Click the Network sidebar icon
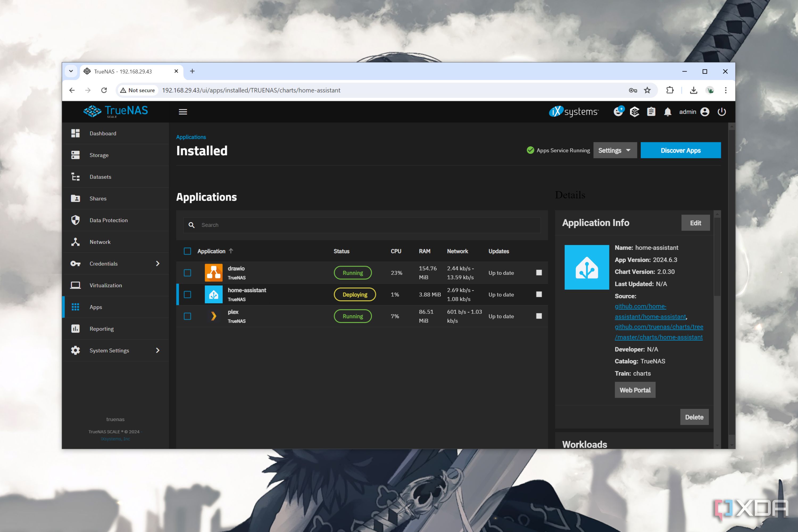The image size is (798, 532). pos(75,242)
